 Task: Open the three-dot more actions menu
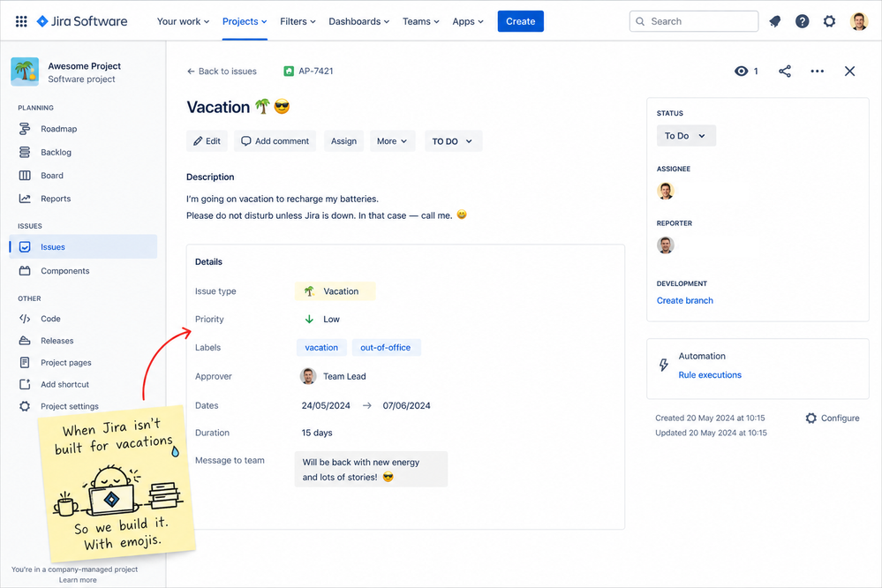click(818, 71)
